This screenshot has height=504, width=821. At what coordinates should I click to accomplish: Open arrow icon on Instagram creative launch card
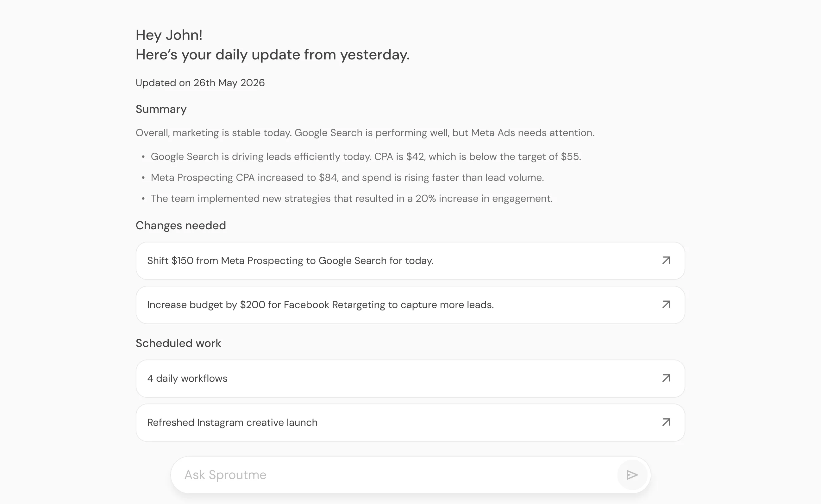click(x=666, y=422)
